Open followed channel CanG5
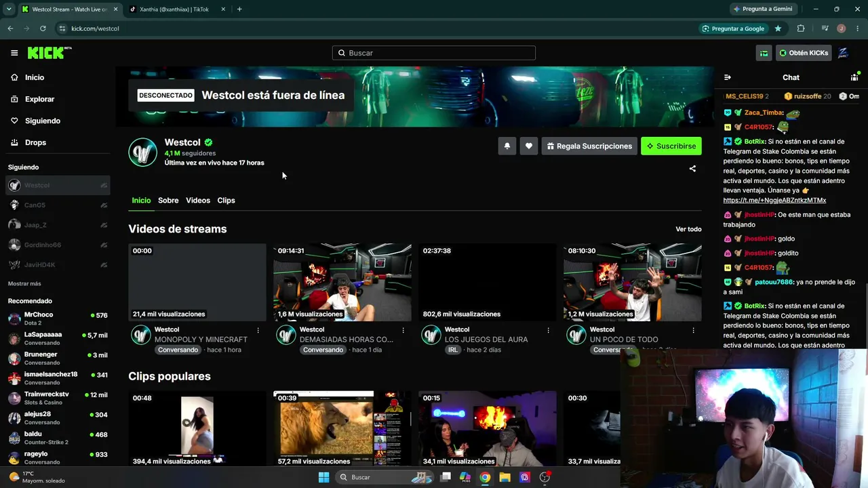Image resolution: width=868 pixels, height=488 pixels. click(58, 205)
